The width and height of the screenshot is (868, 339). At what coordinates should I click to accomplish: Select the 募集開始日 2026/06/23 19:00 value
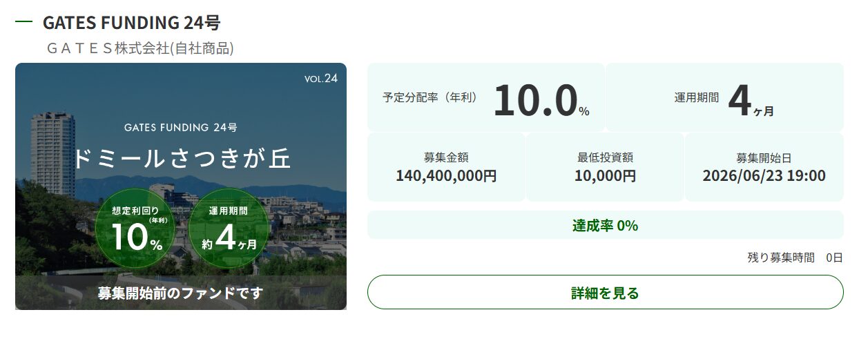(764, 176)
